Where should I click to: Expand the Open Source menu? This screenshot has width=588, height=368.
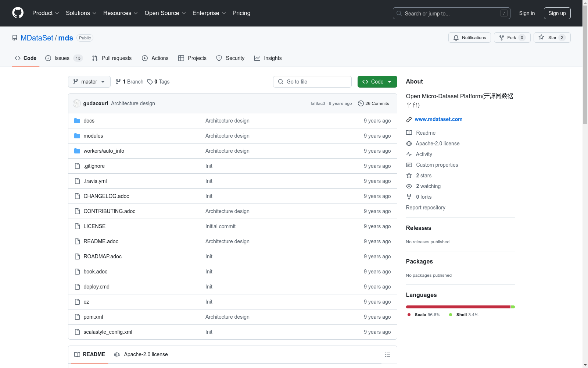pyautogui.click(x=165, y=13)
